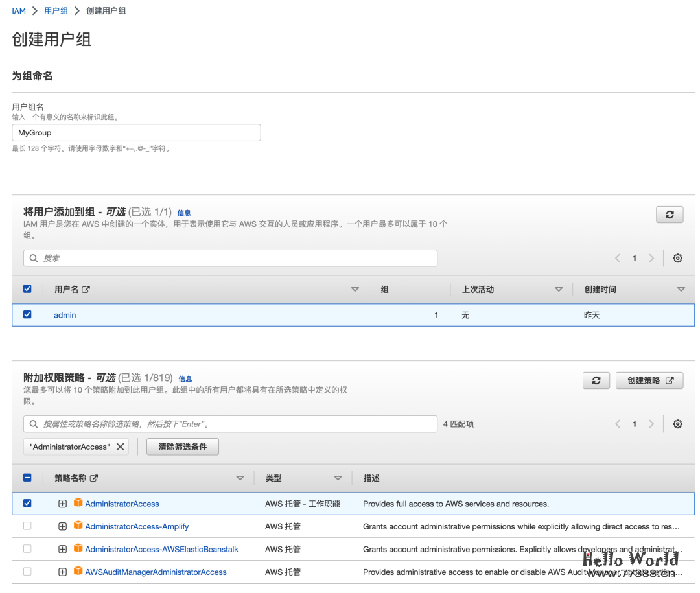Open the 类型 column sort dropdown
Viewport: 700px width, 593px height.
tap(338, 478)
